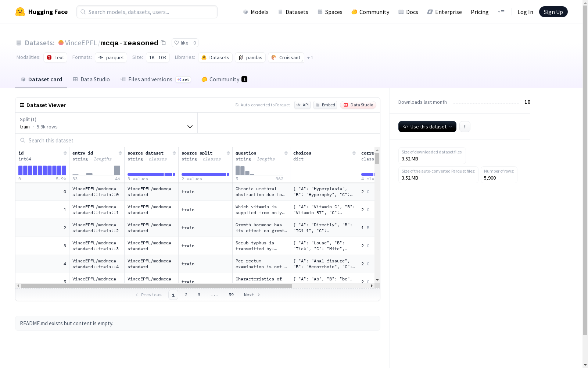Sort by the choices column

(x=354, y=153)
